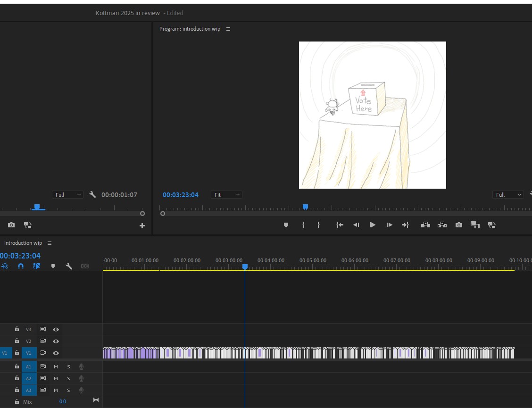This screenshot has width=532, height=408.
Task: Open the Program: introduction wip panel menu
Action: [x=228, y=29]
